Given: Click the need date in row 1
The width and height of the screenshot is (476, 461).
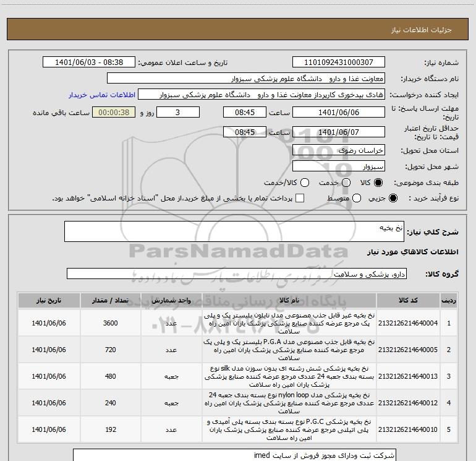Looking at the screenshot, I should tap(49, 323).
